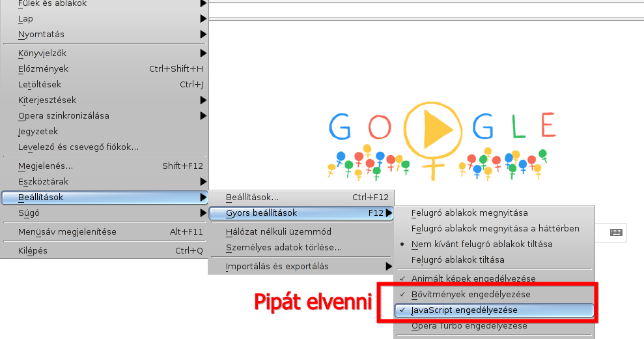644x339 pixels.
Task: Toggle Animált képek engedélyezése checkmark
Action: pos(494,278)
